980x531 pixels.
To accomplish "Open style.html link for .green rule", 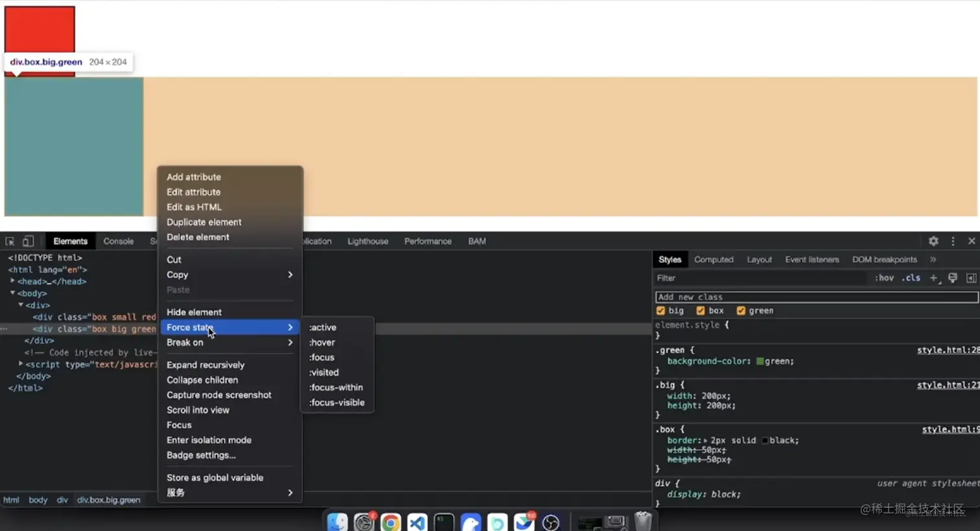I will tap(948, 350).
